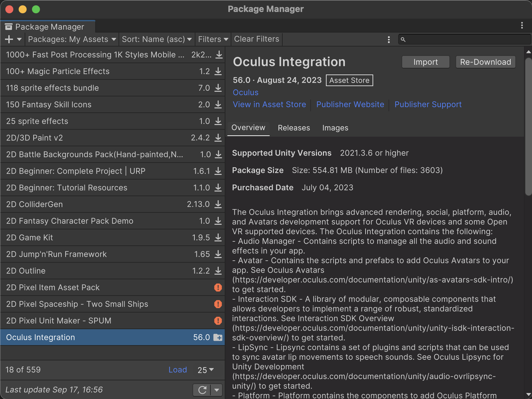This screenshot has width=532, height=399.
Task: Download icon for 2D/3D Paint v2
Action: pos(218,138)
